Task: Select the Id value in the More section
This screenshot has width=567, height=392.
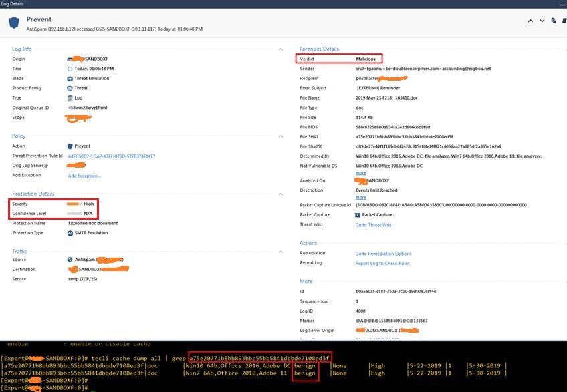Action: (396, 292)
